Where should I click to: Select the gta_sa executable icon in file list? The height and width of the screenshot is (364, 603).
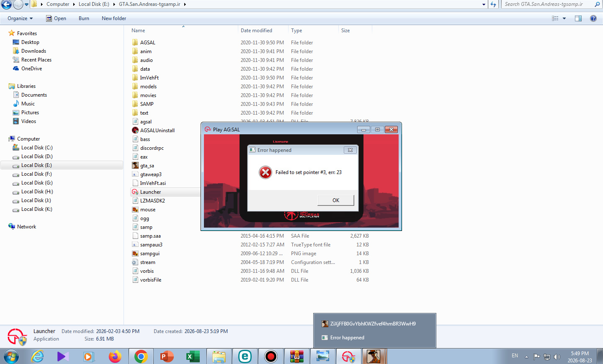coord(135,166)
